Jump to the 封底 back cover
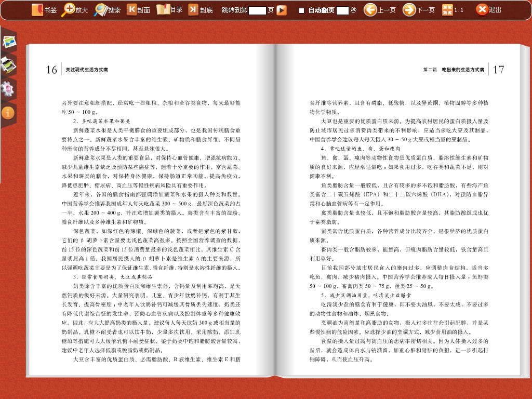Image resolution: width=532 pixels, height=399 pixels. click(x=201, y=10)
